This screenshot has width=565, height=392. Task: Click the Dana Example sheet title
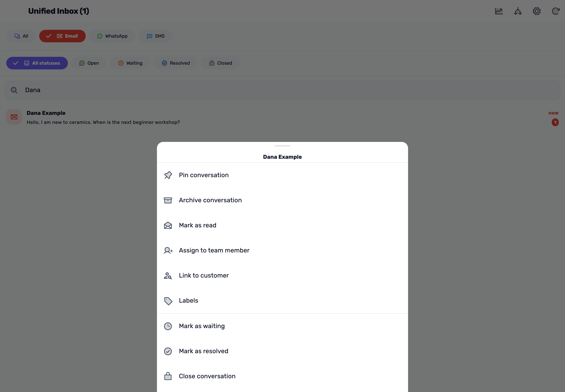(x=282, y=157)
